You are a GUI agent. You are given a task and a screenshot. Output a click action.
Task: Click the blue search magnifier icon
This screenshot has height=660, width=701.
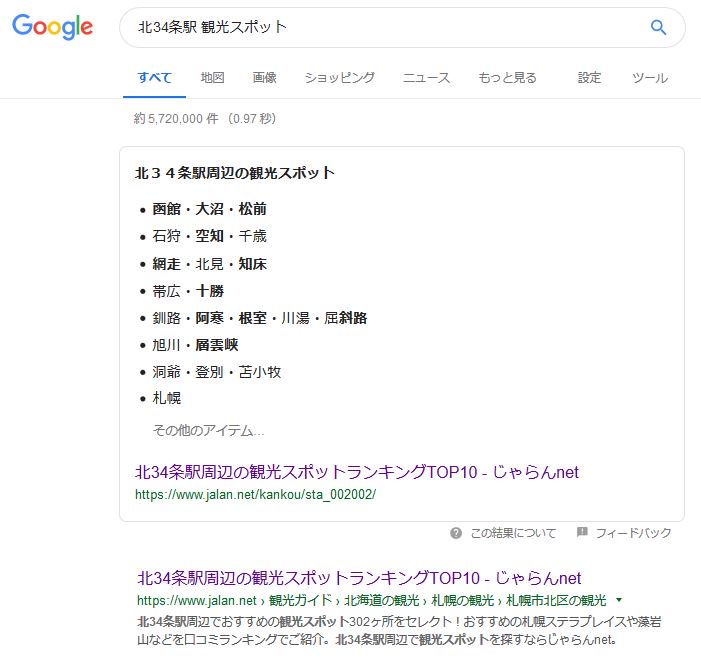tap(658, 27)
